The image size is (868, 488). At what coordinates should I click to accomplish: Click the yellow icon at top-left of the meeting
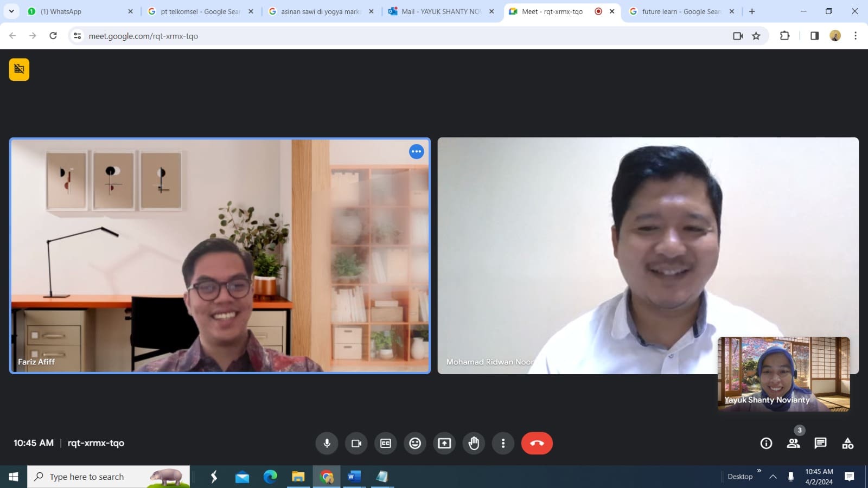point(19,69)
